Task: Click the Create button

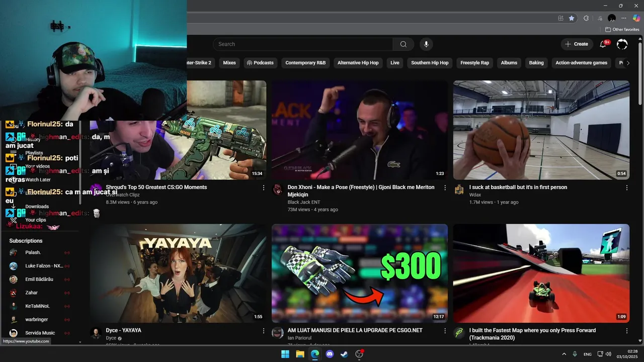Action: coord(577,44)
